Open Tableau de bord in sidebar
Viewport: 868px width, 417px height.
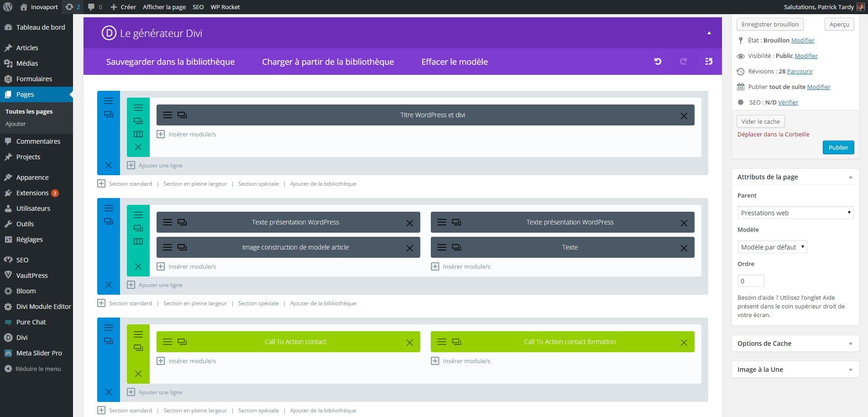(37, 27)
